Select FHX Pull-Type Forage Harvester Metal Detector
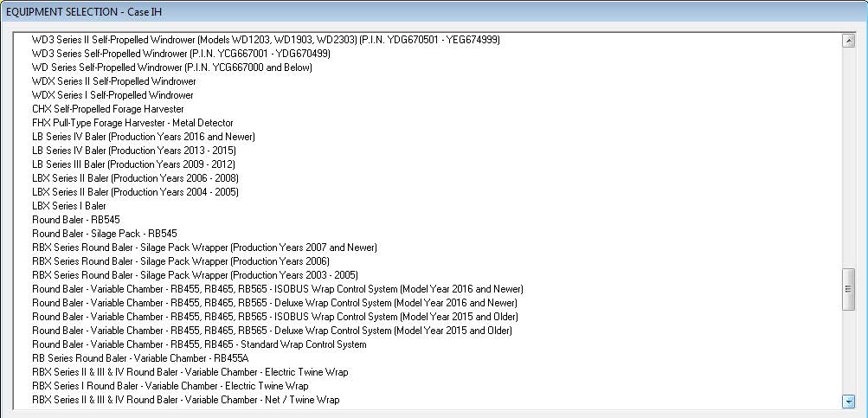868x418 pixels. point(132,123)
